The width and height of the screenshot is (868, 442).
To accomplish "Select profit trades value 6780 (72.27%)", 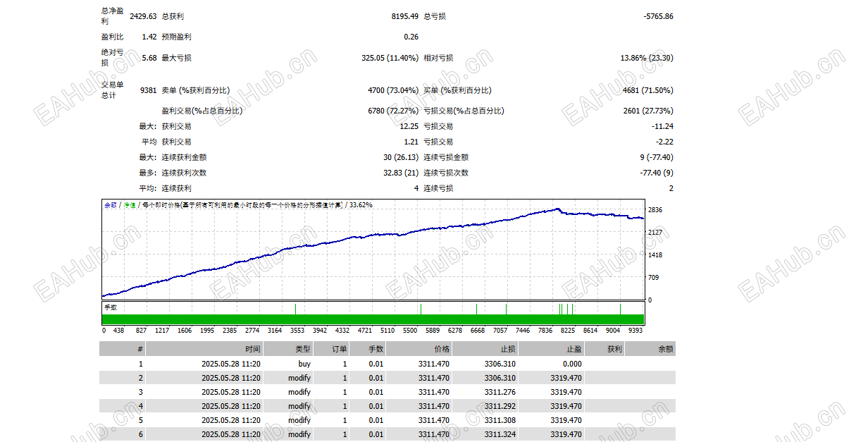I will coord(393,111).
